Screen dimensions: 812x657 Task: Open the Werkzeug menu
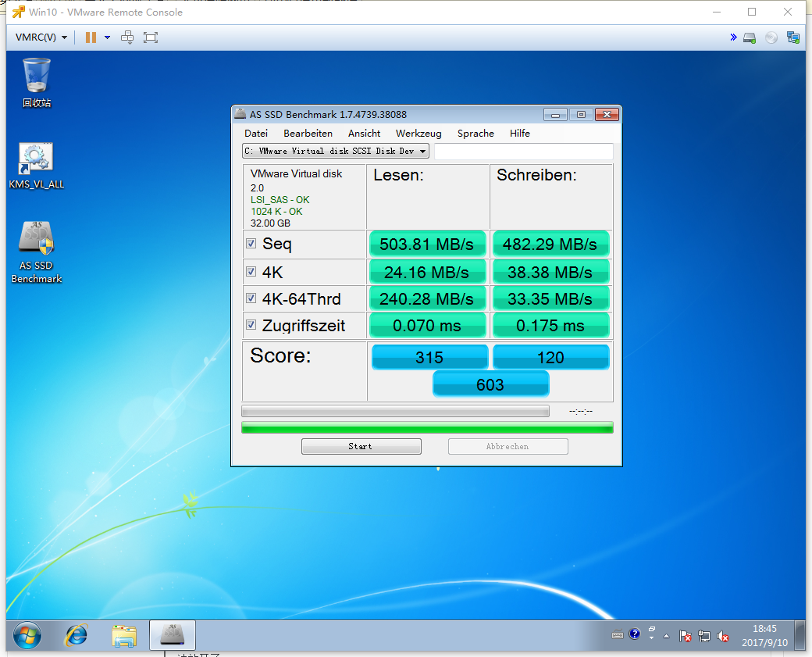(x=418, y=134)
